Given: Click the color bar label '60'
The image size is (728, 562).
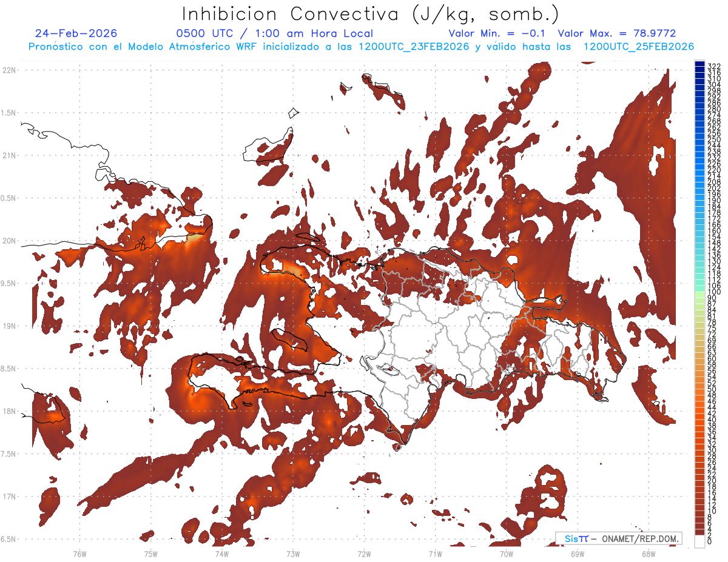Looking at the screenshot, I should tap(712, 358).
